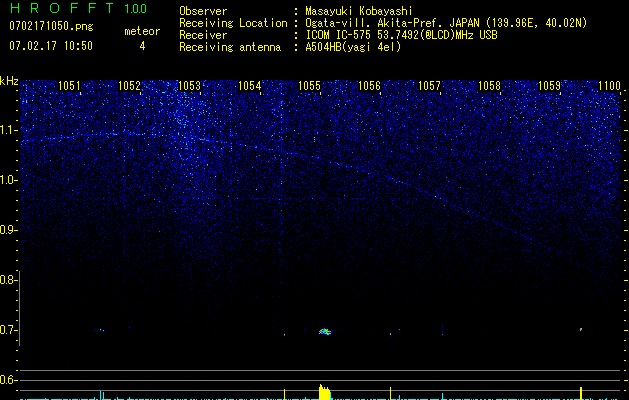This screenshot has height=400, width=629.
Task: Click the 1056 time marker
Action: pyautogui.click(x=369, y=86)
